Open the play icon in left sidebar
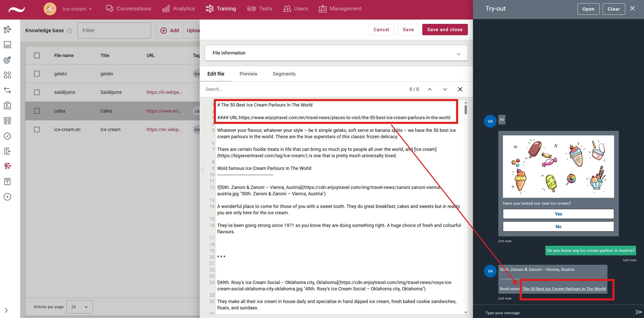 pyautogui.click(x=7, y=197)
